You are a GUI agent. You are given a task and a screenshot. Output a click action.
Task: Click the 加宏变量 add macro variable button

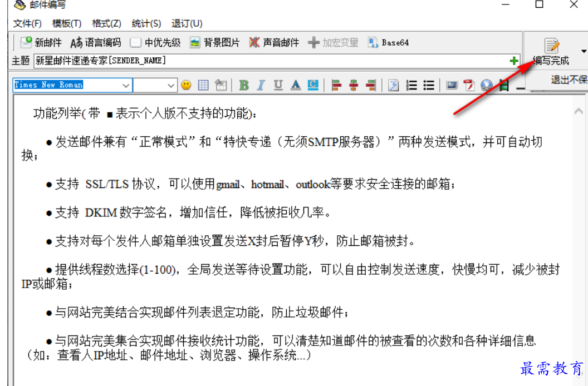coord(333,43)
